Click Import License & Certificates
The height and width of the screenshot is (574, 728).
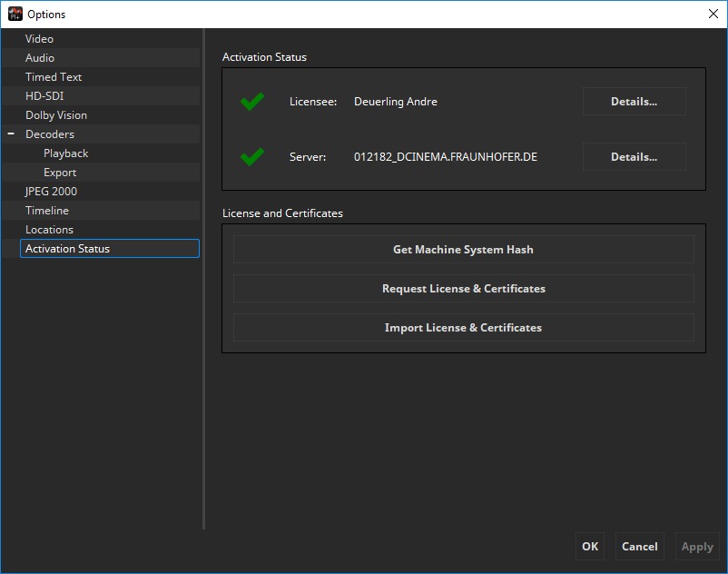tap(463, 328)
